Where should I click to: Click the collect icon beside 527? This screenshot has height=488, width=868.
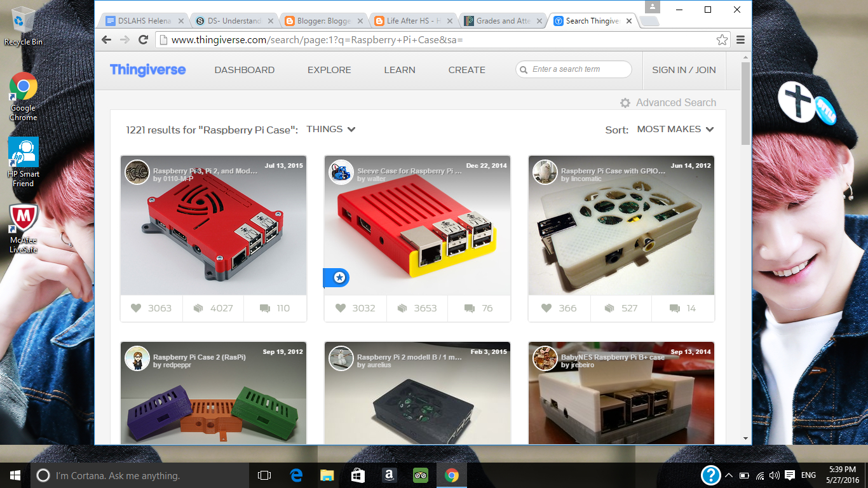tap(609, 308)
